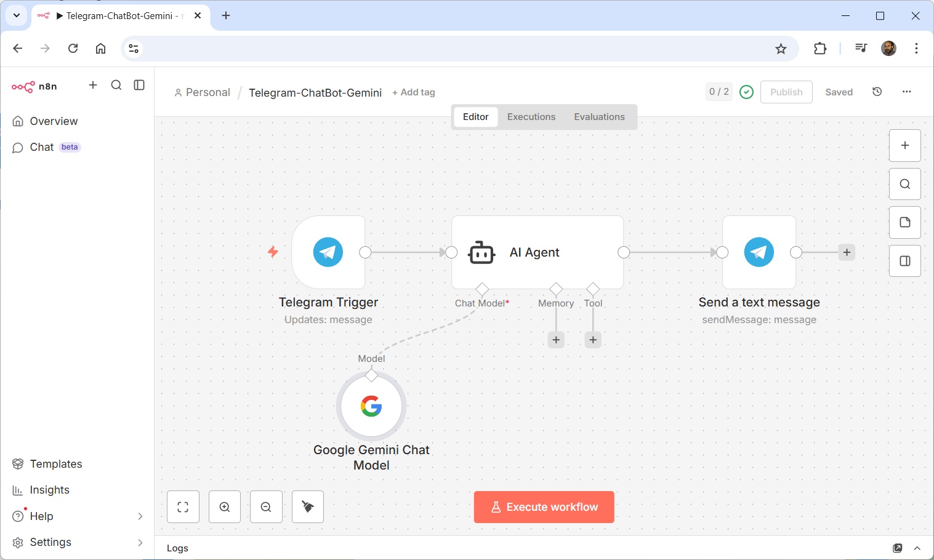The image size is (934, 560).
Task: Open the workflow more options menu
Action: [906, 92]
